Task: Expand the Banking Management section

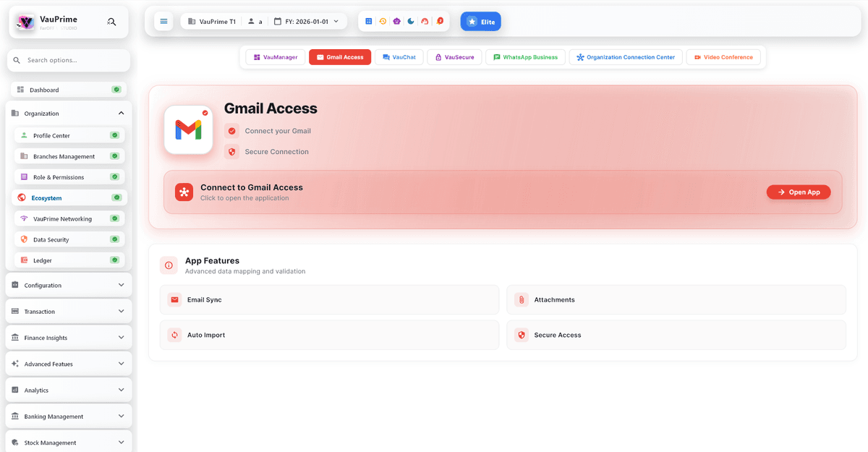Action: click(x=69, y=417)
